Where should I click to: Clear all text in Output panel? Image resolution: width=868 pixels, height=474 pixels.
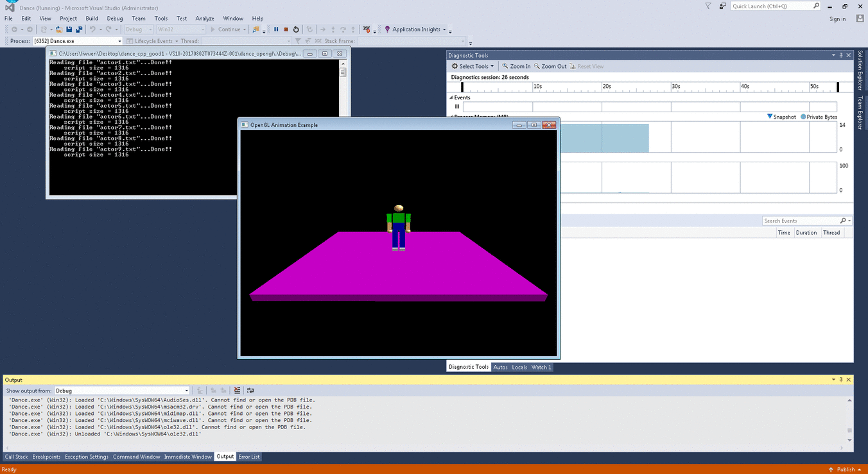click(x=237, y=391)
